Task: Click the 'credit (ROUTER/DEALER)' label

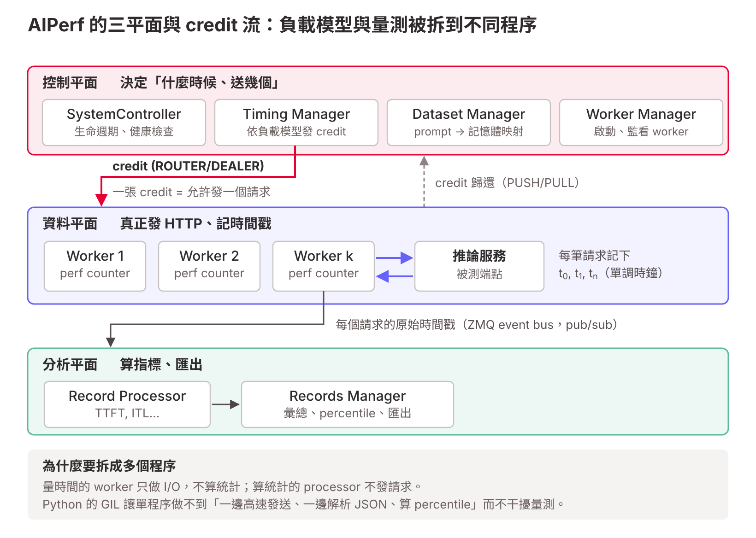Action: pyautogui.click(x=188, y=166)
